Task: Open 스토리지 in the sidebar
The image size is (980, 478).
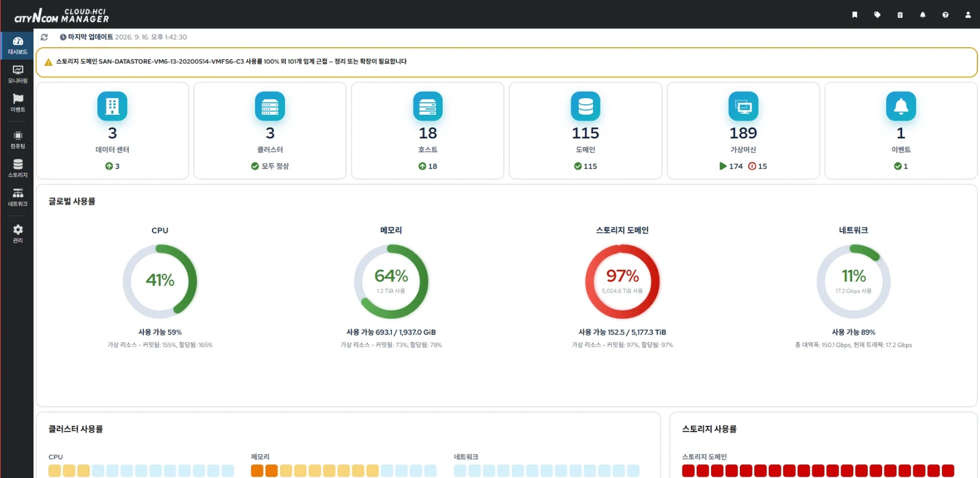Action: pos(17,169)
